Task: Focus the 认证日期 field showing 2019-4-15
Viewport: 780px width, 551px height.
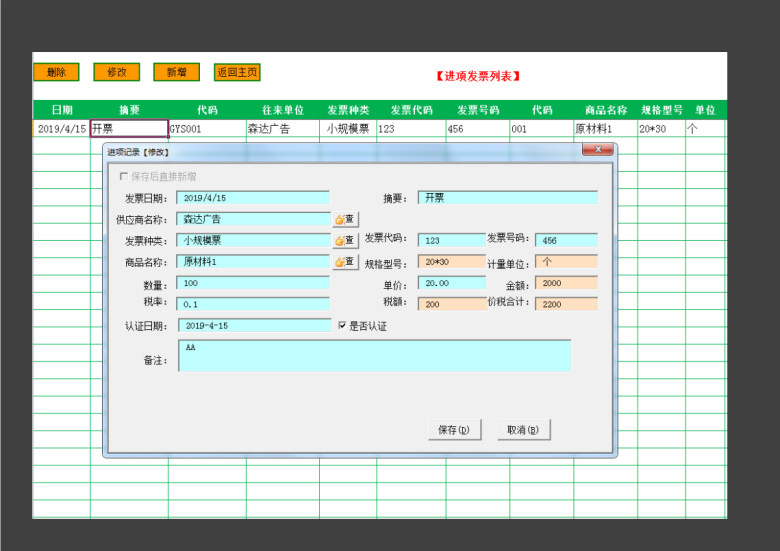Action: coord(255,326)
